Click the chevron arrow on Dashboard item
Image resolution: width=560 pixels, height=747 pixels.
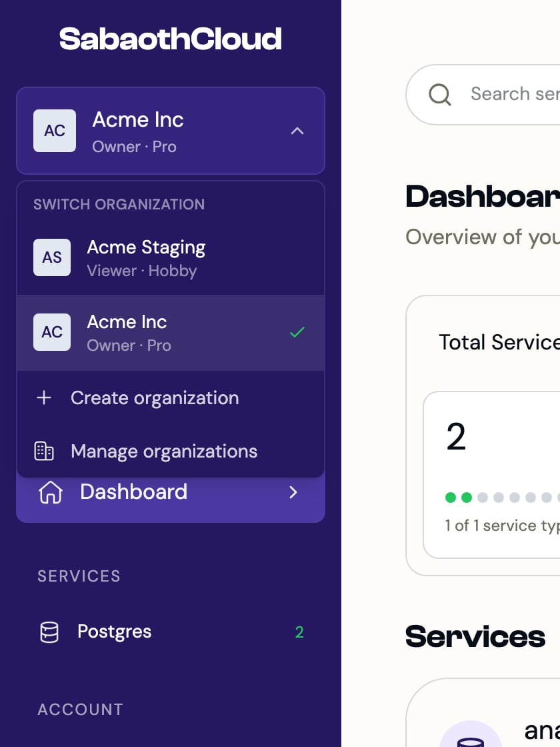tap(293, 492)
